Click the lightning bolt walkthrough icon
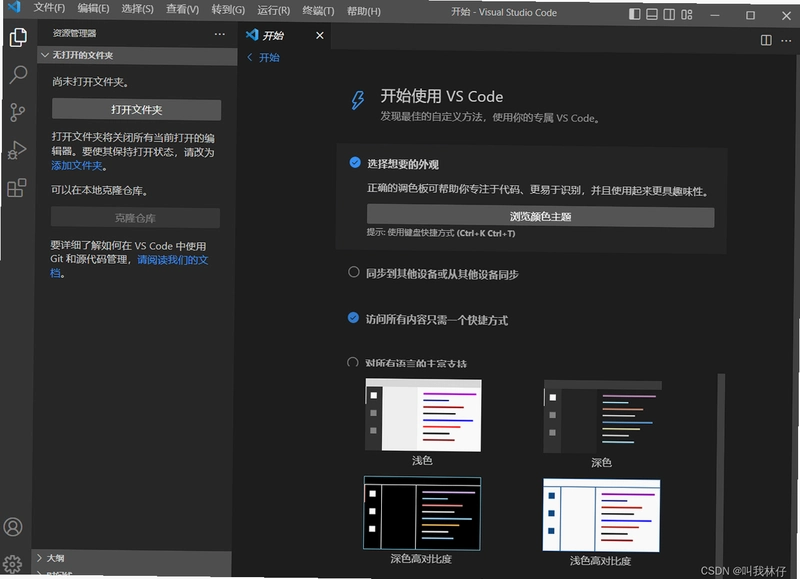 point(358,99)
